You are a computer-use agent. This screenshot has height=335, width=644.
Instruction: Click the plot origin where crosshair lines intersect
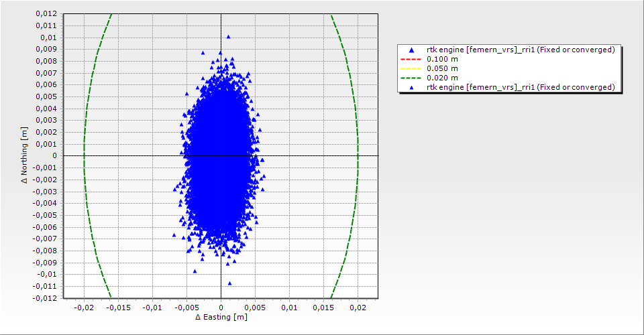pos(221,155)
